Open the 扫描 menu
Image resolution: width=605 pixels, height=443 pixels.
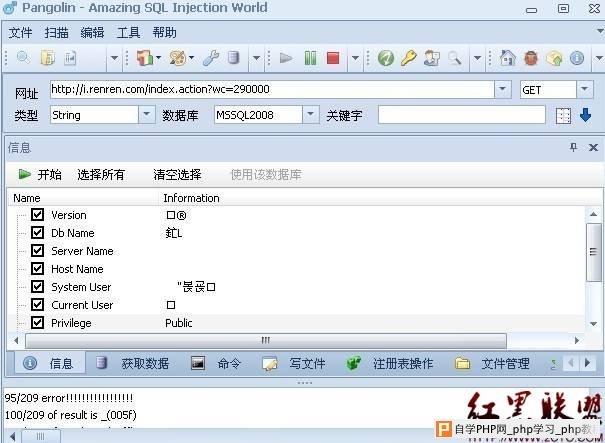pos(56,33)
